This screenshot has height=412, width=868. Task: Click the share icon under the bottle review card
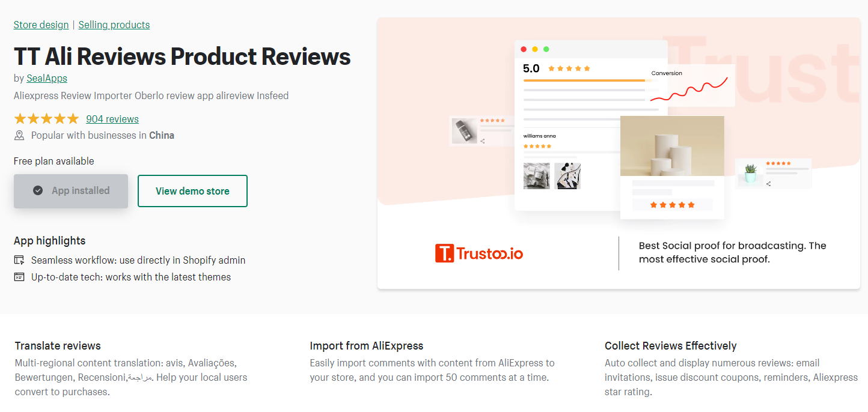coord(483,141)
